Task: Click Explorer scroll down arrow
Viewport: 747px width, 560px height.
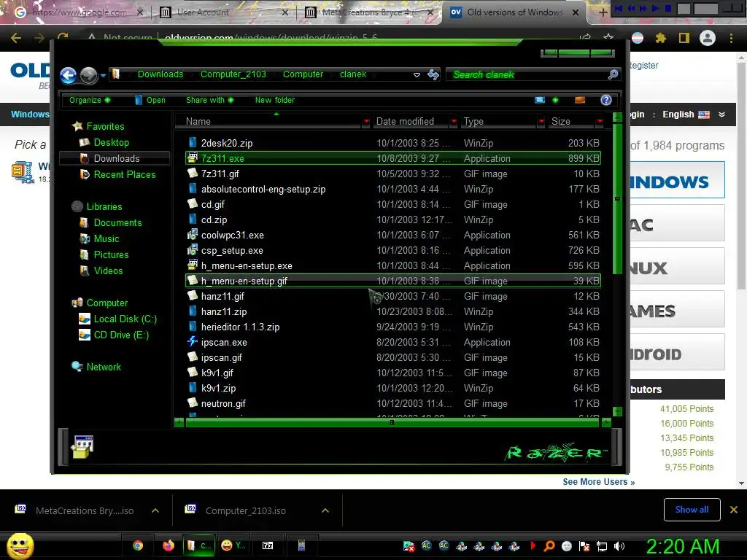Action: point(617,411)
